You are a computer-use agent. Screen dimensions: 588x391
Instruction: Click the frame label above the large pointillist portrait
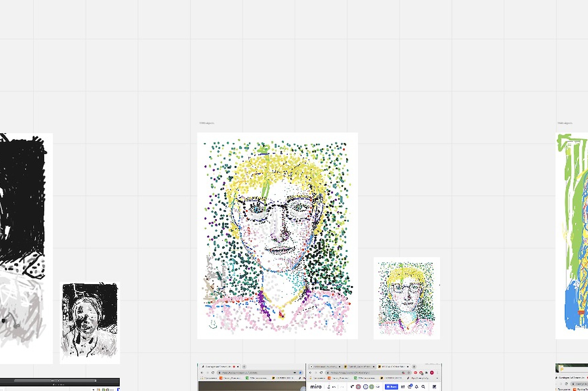pos(207,123)
